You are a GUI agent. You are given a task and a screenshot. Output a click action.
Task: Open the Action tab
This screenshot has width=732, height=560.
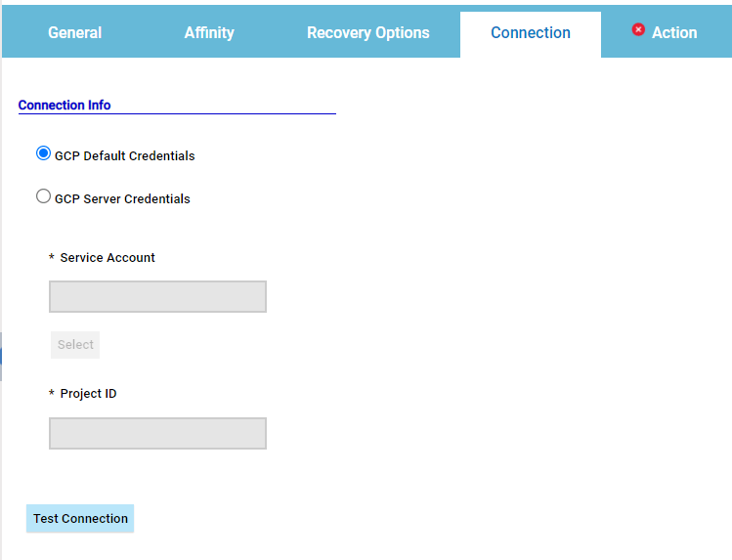[673, 33]
